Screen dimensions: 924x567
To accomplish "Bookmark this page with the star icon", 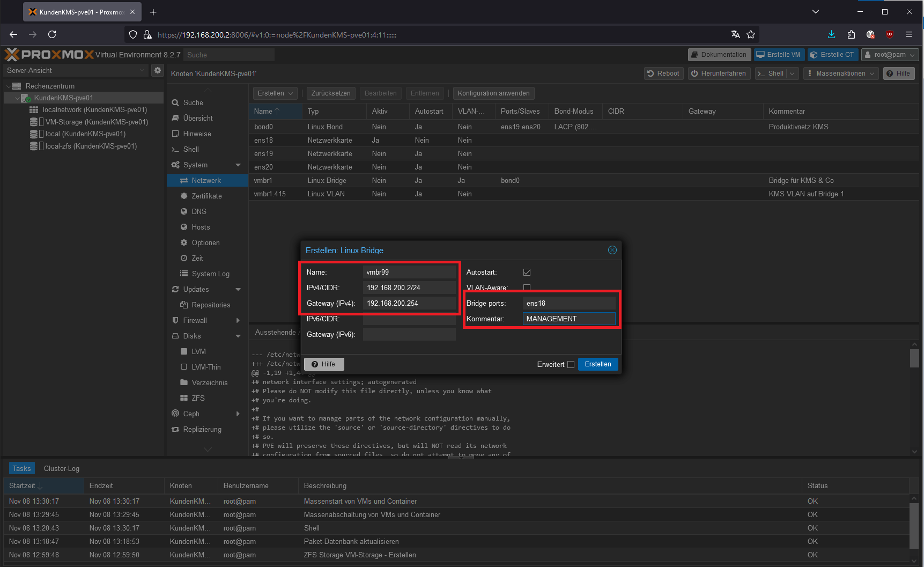I will pos(751,34).
